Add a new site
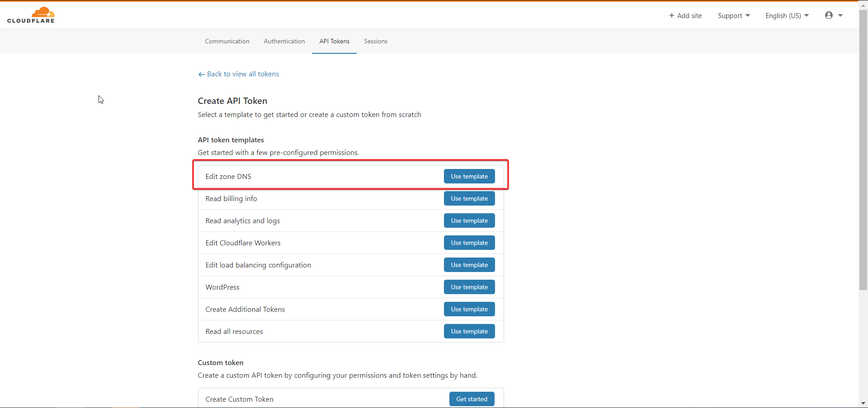The image size is (868, 408). click(685, 16)
